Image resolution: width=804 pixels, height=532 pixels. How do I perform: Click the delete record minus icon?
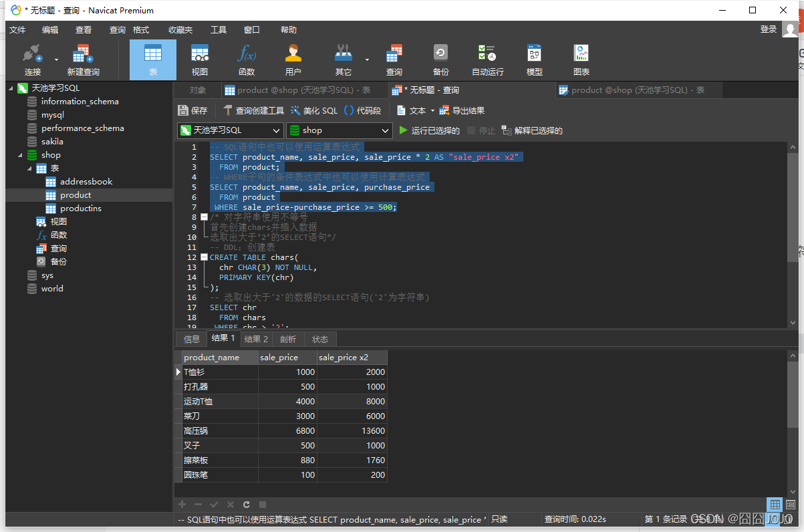point(198,505)
